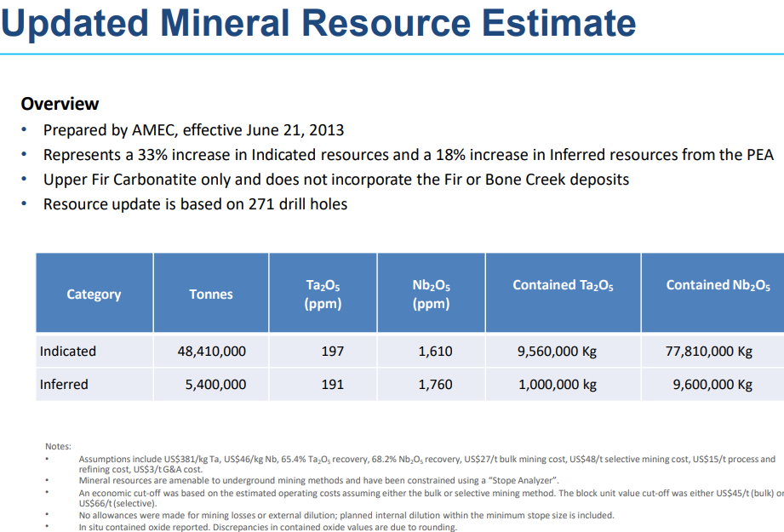Click the 'Category' table column header
Image resolution: width=784 pixels, height=532 pixels.
click(x=94, y=295)
